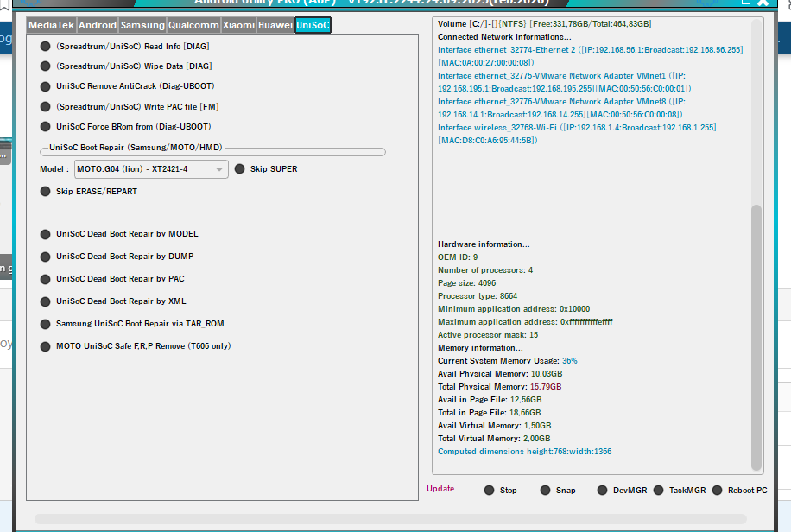The height and width of the screenshot is (532, 791).
Task: Choose Spreadtrum/UniSoC Wipe Data [DIAG]
Action: [126, 66]
